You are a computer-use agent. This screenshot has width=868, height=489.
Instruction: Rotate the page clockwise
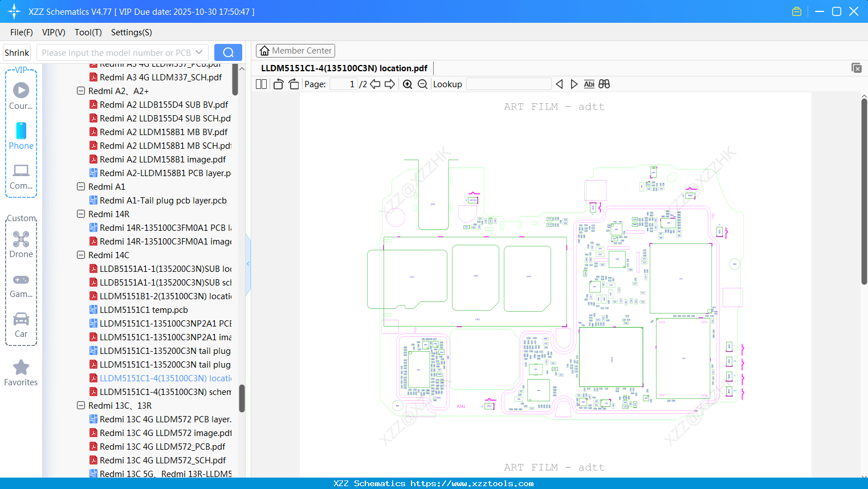(x=293, y=83)
